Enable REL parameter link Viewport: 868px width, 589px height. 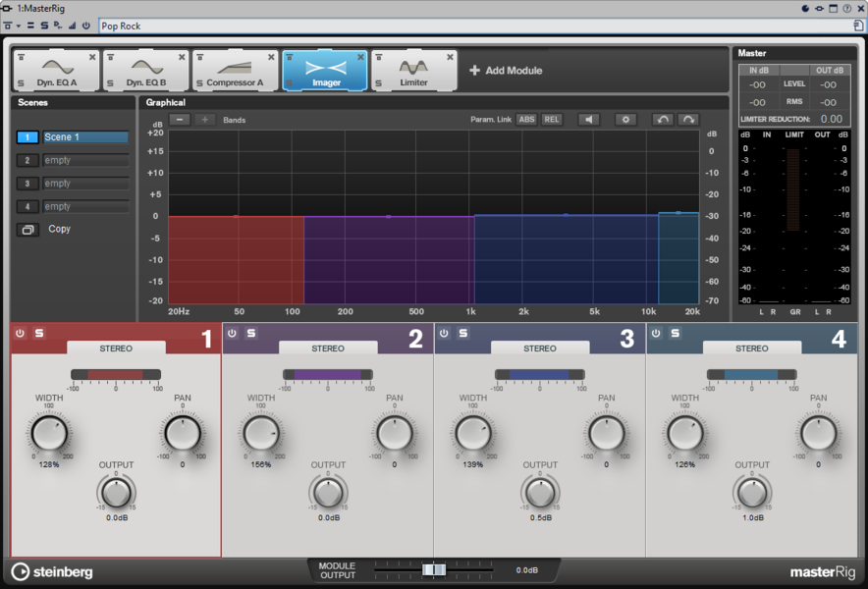[x=552, y=120]
